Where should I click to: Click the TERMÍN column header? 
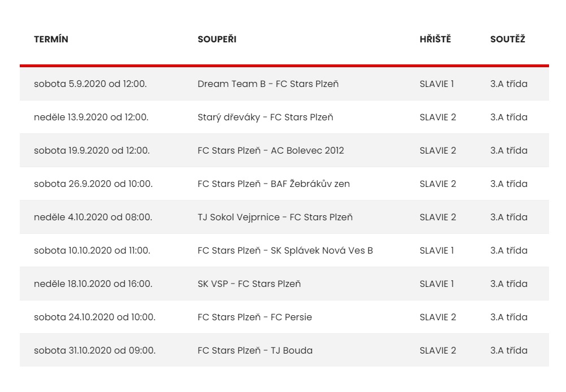pyautogui.click(x=51, y=40)
